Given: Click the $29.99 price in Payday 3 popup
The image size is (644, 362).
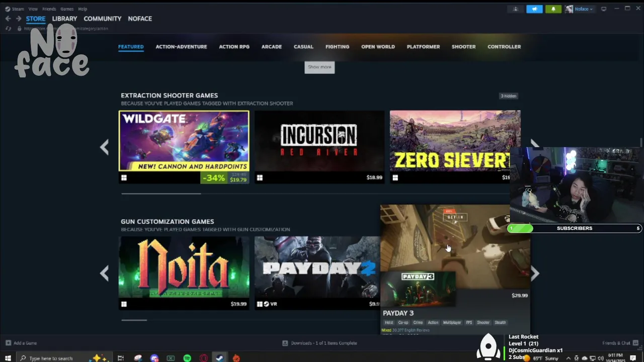Looking at the screenshot, I should 520,296.
